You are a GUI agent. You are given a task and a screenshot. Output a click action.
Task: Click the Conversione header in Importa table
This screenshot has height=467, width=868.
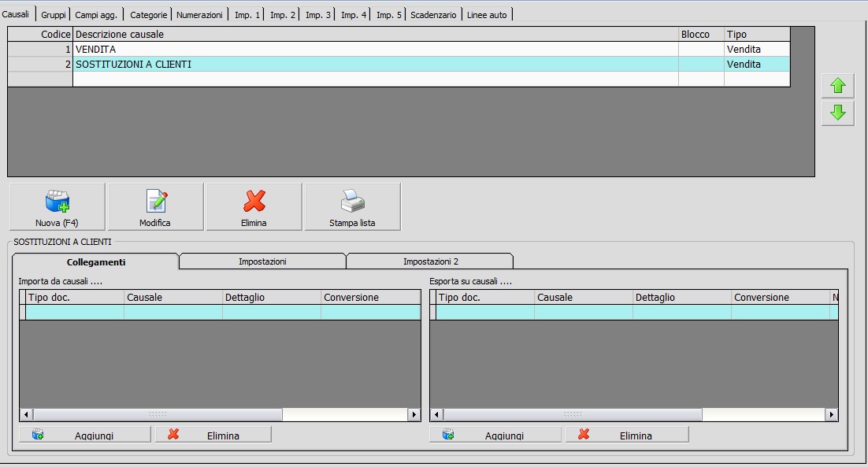pos(370,297)
